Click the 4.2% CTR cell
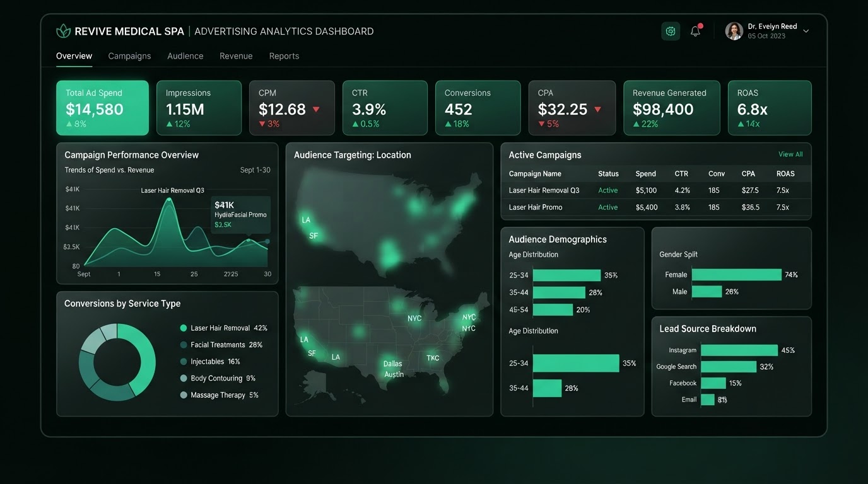868x484 pixels. point(683,190)
